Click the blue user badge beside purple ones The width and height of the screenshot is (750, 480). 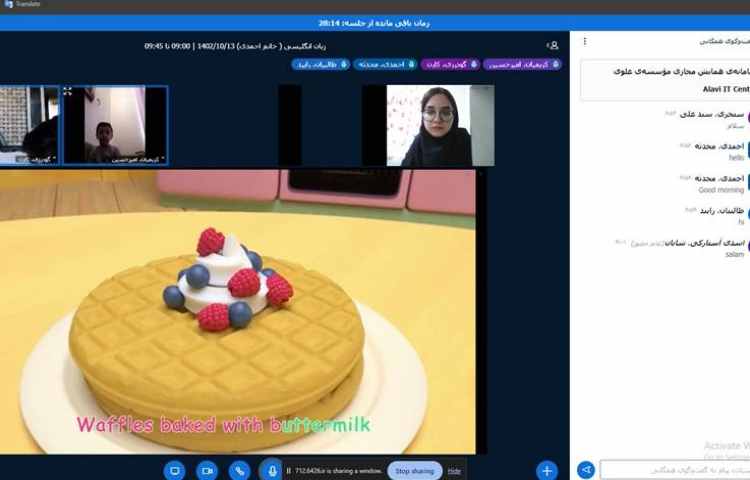point(379,64)
